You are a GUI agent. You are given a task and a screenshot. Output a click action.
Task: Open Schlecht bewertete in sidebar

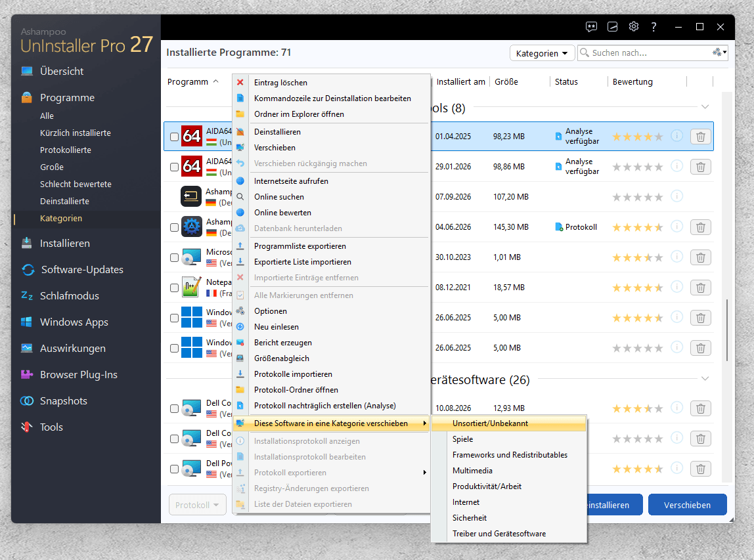click(x=76, y=184)
